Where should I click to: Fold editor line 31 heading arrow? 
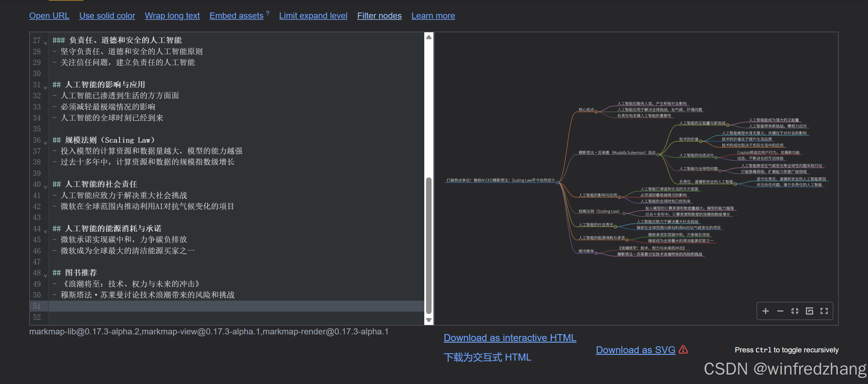point(45,88)
